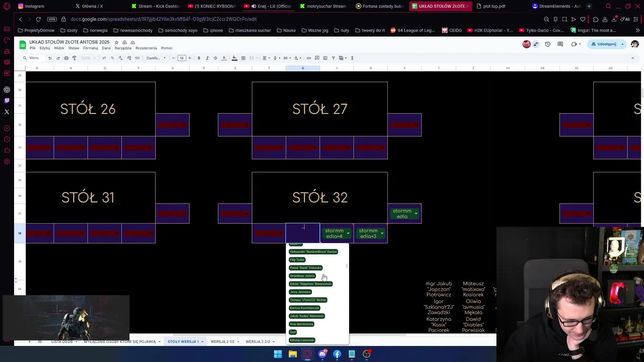Open the Nauka bookmarks folder
The image size is (644, 362).
coord(286,30)
